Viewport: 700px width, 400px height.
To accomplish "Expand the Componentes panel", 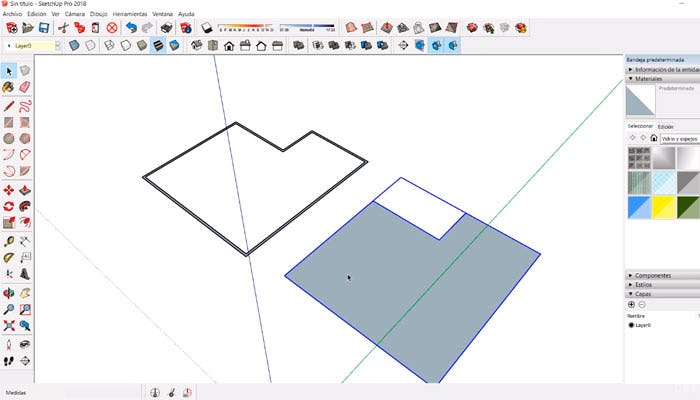I will coord(662,275).
